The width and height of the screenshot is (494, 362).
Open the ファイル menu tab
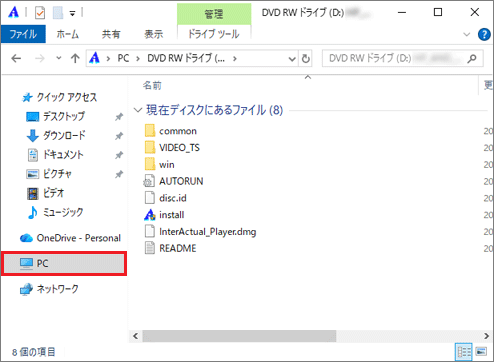(23, 34)
